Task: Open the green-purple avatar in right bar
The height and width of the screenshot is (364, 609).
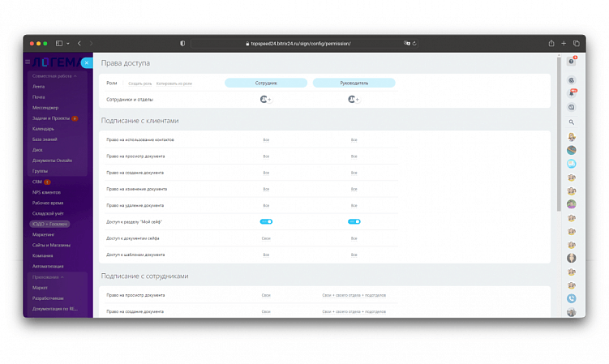Action: (x=572, y=204)
